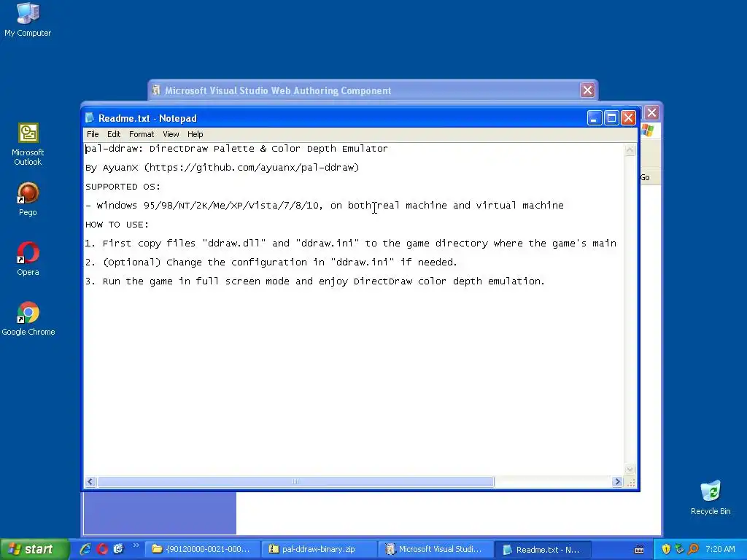
Task: Open the Format menu in Notepad
Action: point(142,134)
